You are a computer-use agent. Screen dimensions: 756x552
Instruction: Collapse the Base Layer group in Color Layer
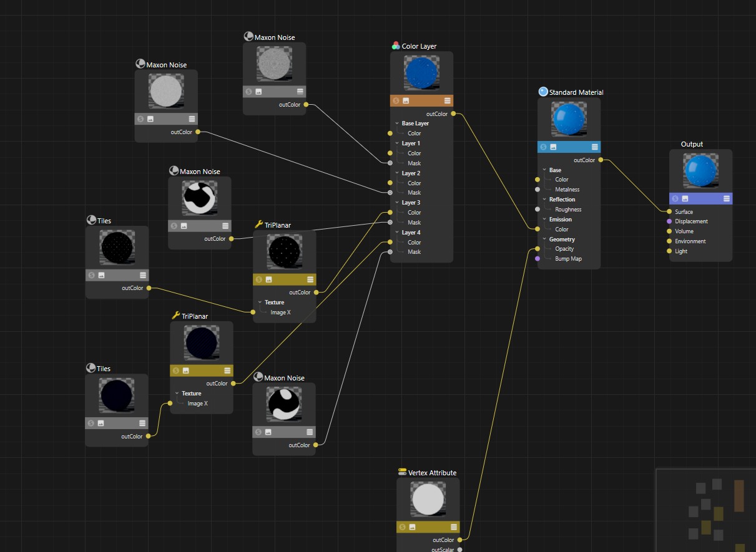pos(397,123)
